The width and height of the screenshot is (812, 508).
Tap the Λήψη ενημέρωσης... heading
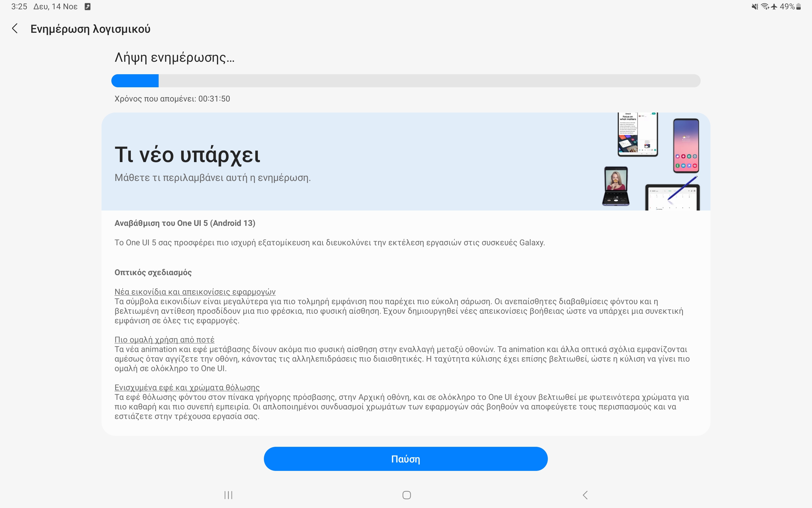[x=174, y=57]
